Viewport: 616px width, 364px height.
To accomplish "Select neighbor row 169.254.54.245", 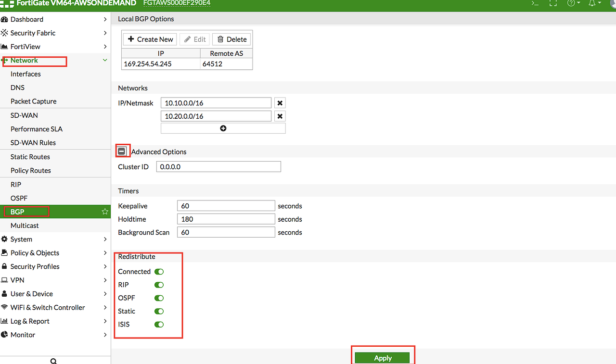I will [x=187, y=64].
